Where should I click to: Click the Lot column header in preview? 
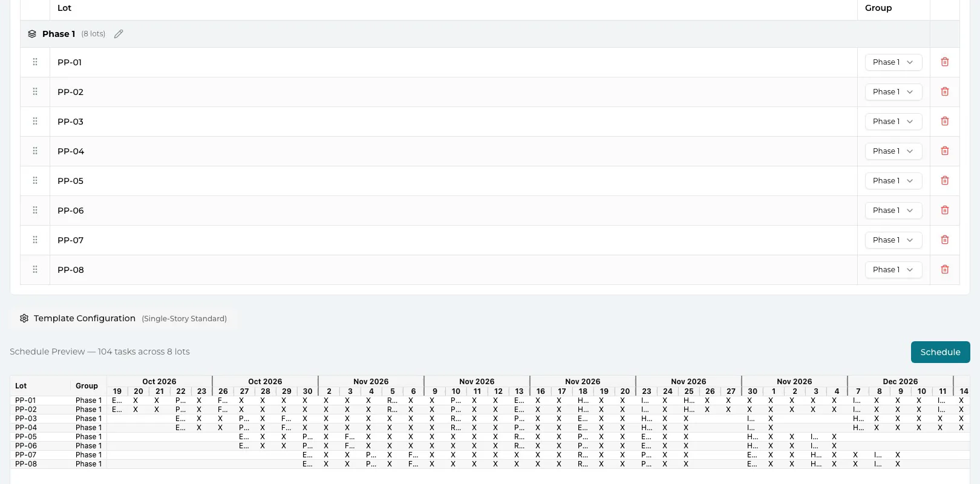pos(21,386)
